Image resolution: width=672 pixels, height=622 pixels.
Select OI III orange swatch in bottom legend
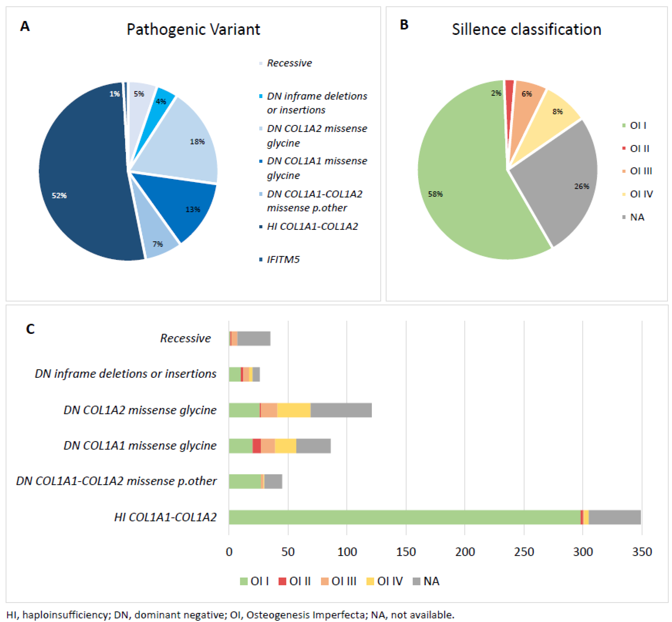325,581
